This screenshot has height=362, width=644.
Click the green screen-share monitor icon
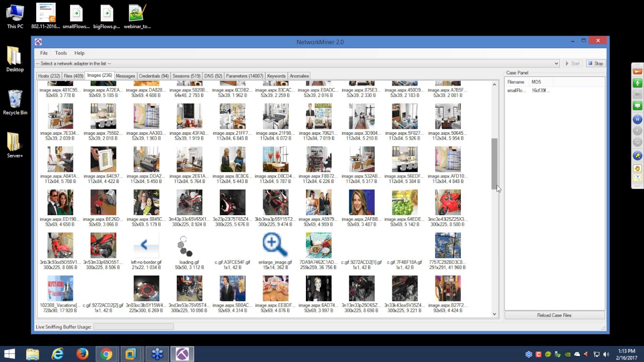pyautogui.click(x=637, y=106)
